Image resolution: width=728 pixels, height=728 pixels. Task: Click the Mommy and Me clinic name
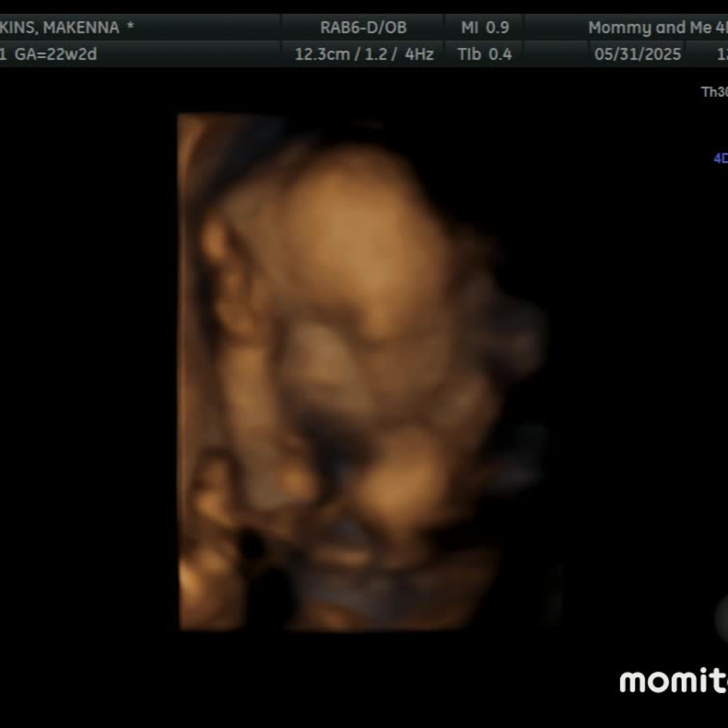point(649,28)
